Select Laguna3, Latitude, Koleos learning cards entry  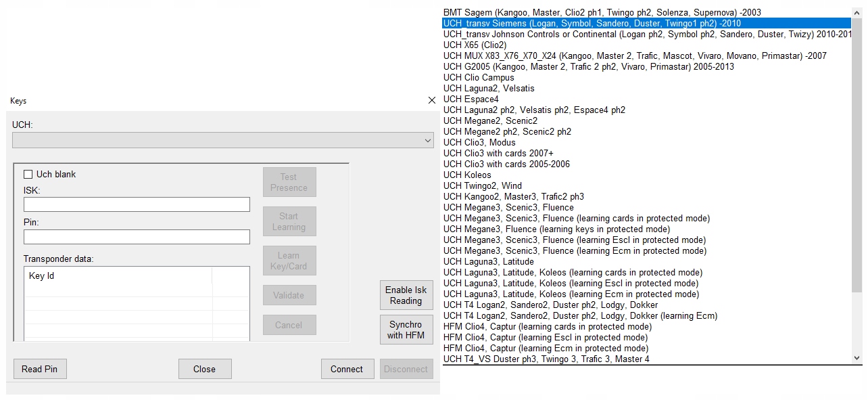[x=647, y=272]
